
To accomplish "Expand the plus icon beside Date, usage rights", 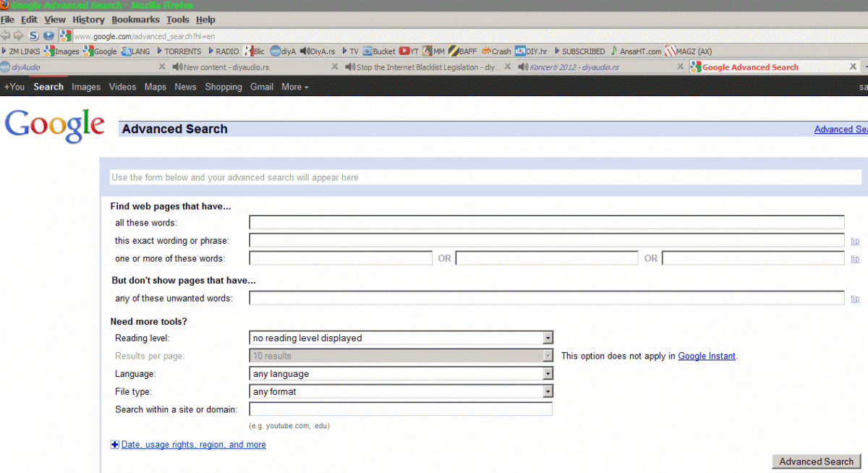I will coord(114,445).
